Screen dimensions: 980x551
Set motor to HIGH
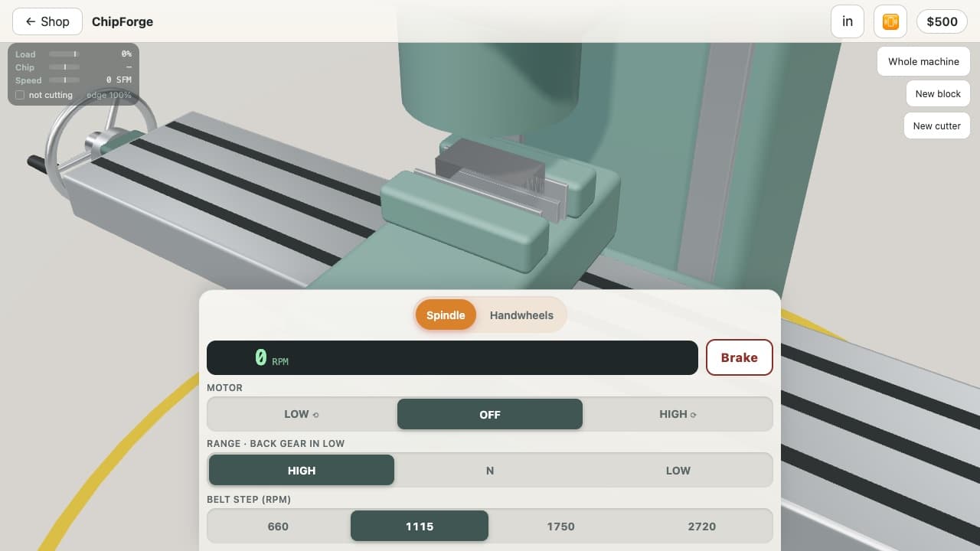[x=678, y=414]
